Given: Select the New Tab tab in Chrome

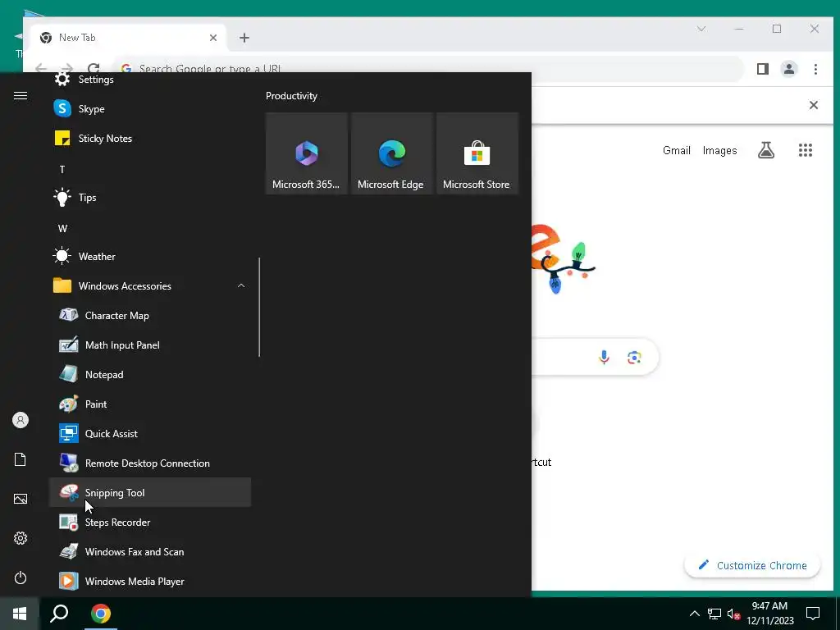Looking at the screenshot, I should (x=129, y=38).
